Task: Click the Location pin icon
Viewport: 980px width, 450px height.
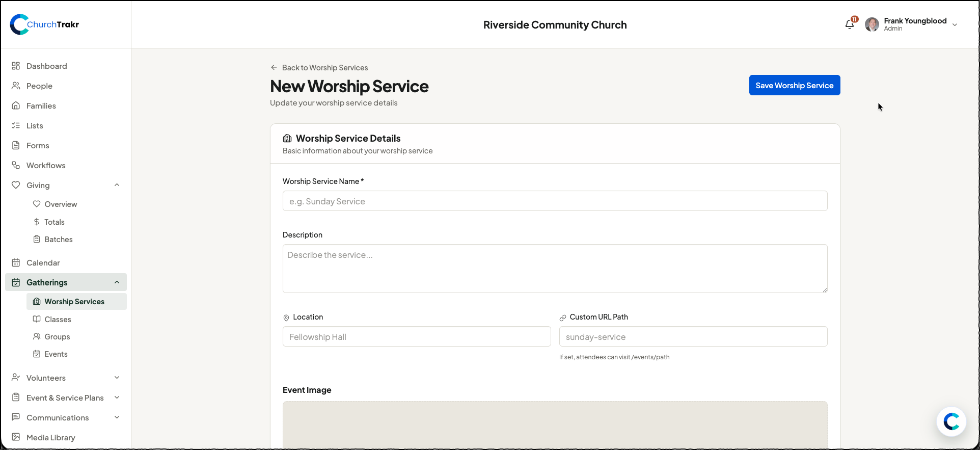Action: (x=286, y=317)
